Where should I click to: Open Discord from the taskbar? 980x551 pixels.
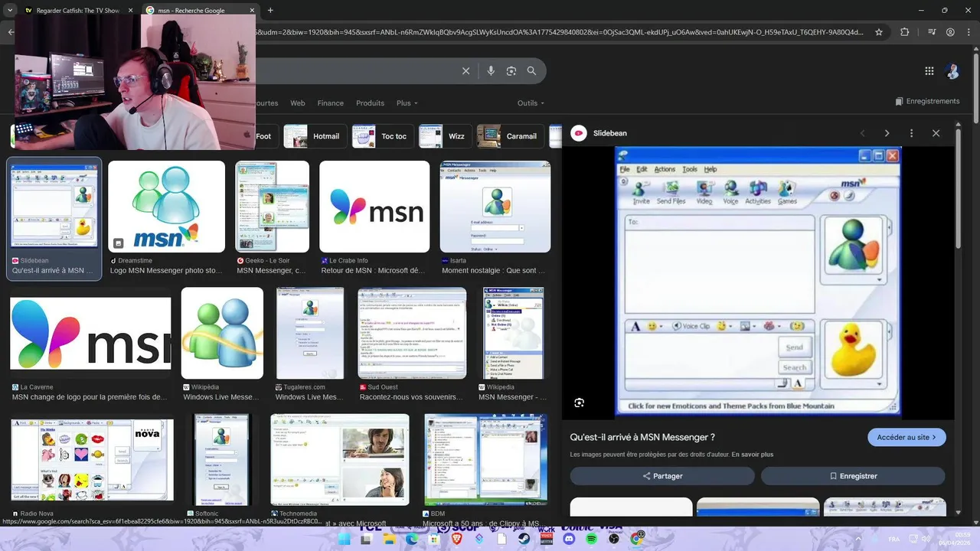point(569,539)
